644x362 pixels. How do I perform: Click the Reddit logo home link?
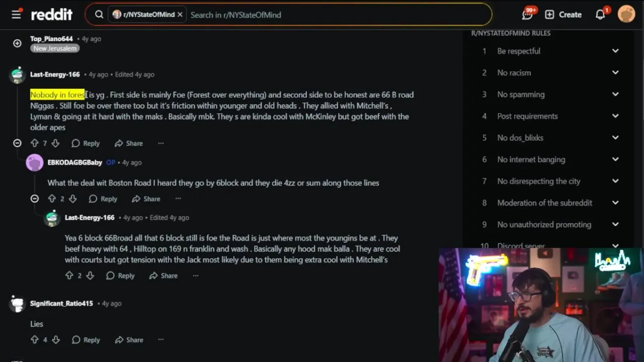(52, 15)
